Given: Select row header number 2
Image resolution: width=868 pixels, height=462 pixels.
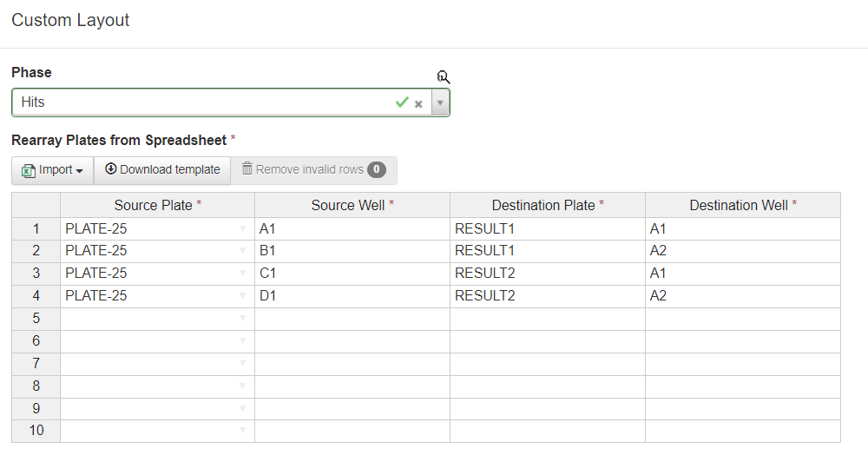Looking at the screenshot, I should pos(36,251).
